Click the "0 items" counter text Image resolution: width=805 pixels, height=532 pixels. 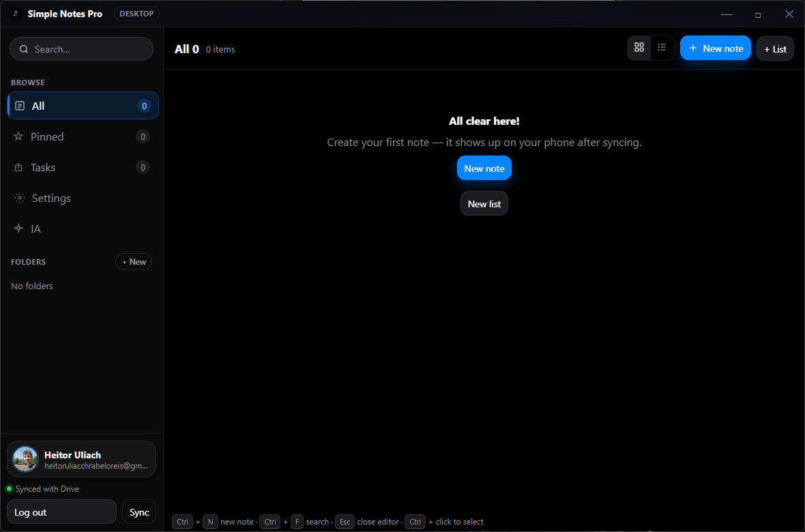(220, 49)
